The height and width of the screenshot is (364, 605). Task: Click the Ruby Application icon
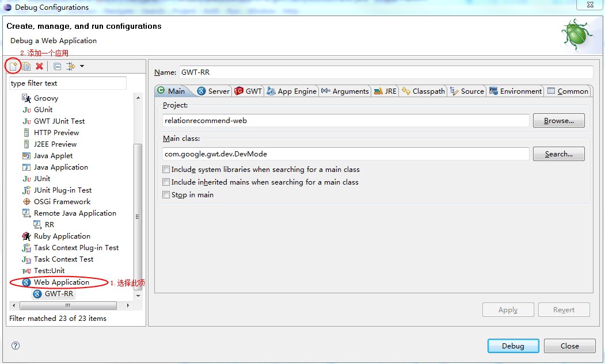26,236
